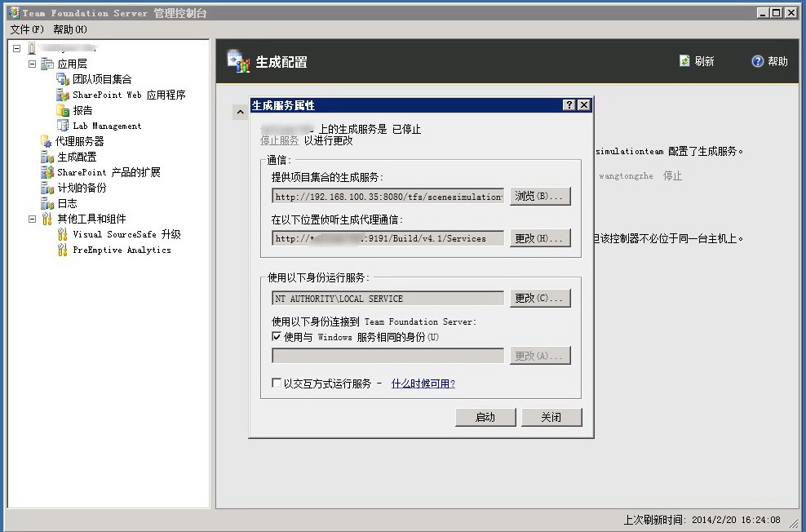The width and height of the screenshot is (806, 532).
Task: Click the 团队项目集合 icon
Action: [x=63, y=79]
